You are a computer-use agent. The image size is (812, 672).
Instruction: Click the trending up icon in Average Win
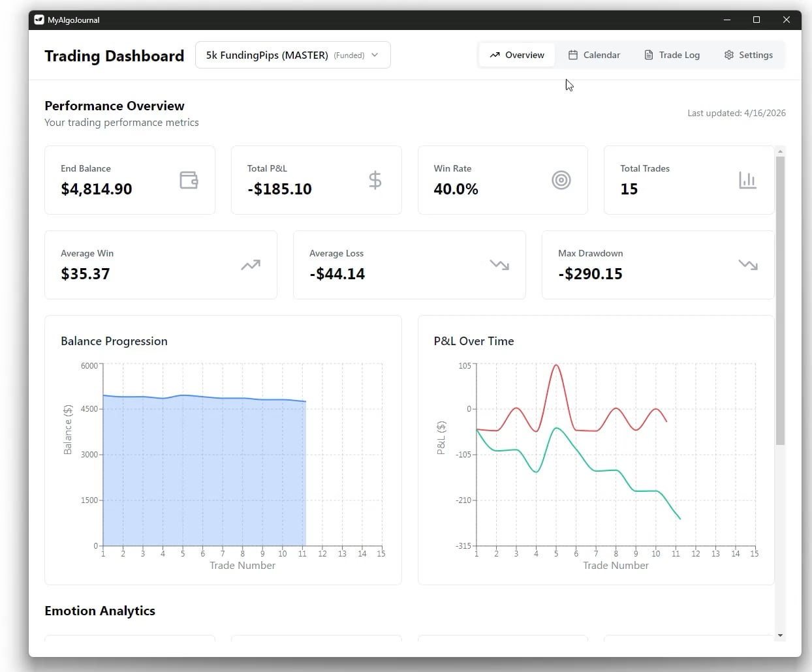coord(251,265)
